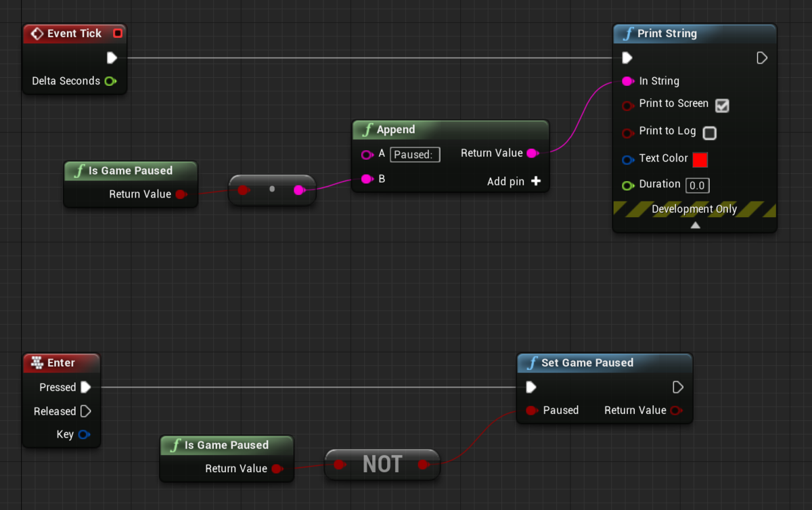Click the Return Value pin on lower Is Game Paused

277,468
